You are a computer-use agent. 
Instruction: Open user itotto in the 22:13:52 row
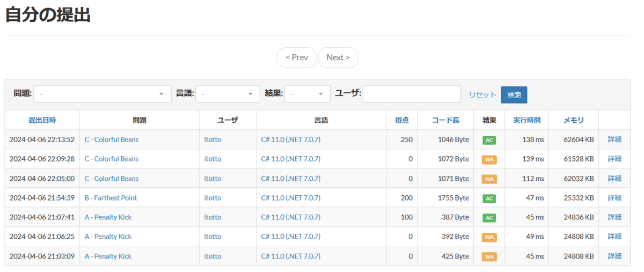[213, 139]
